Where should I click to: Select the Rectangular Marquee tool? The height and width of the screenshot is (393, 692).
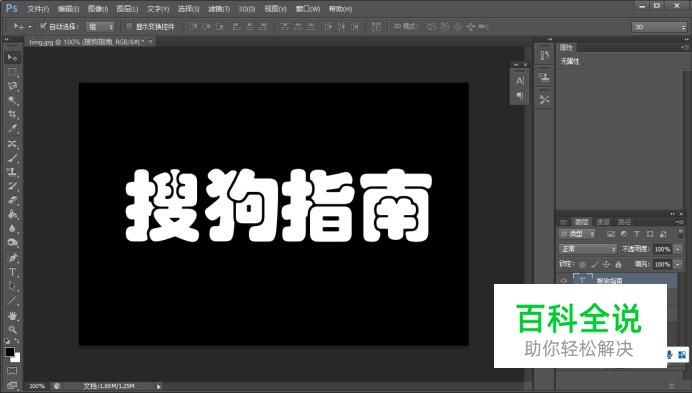click(x=12, y=72)
